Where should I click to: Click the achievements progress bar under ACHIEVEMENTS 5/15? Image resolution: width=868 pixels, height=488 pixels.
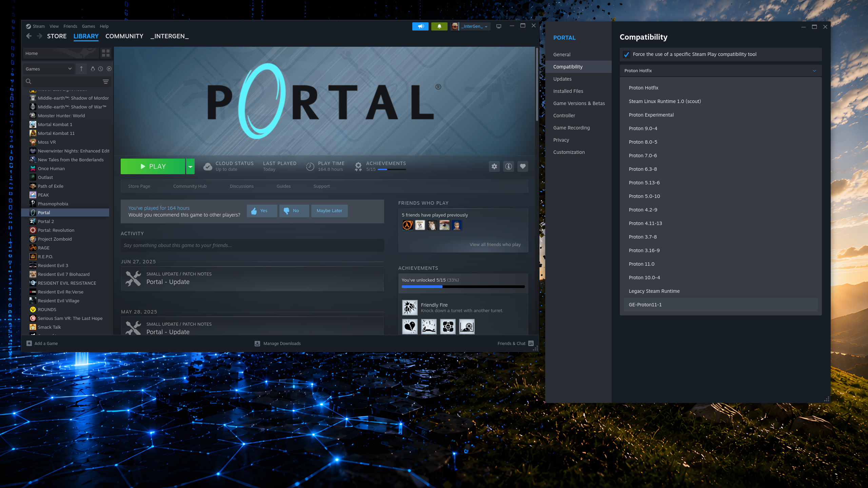[392, 169]
